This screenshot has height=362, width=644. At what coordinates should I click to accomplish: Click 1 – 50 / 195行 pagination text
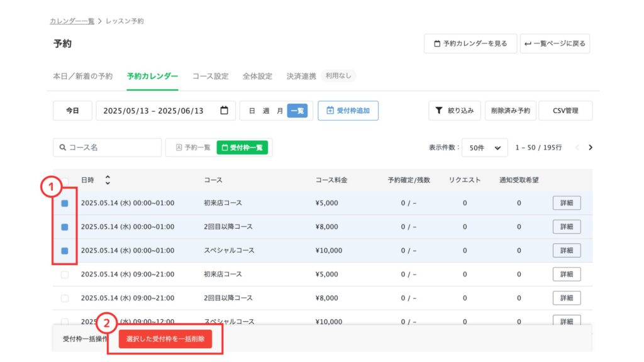point(538,147)
